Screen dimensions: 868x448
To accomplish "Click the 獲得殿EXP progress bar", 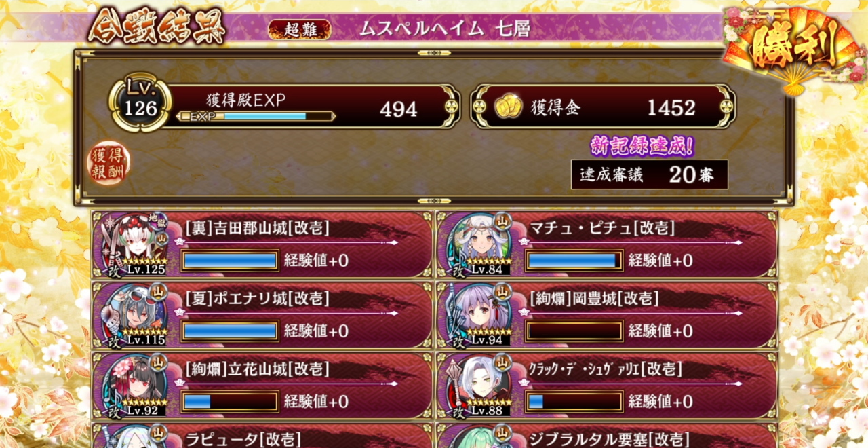I will pos(256,117).
